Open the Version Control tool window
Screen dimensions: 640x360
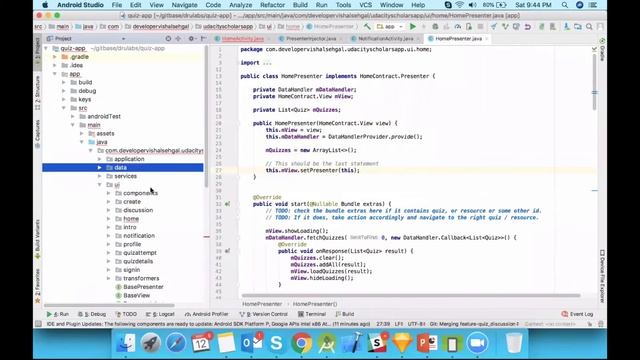click(x=264, y=314)
